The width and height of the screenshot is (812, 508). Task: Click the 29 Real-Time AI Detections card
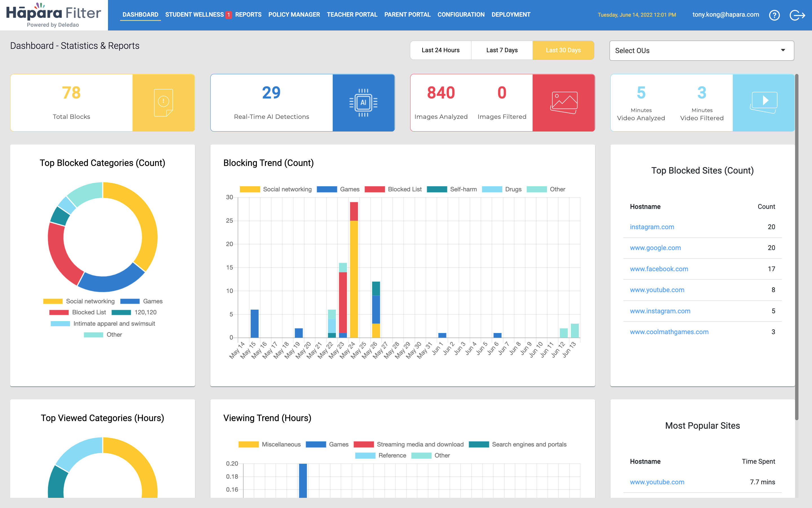[x=302, y=102]
